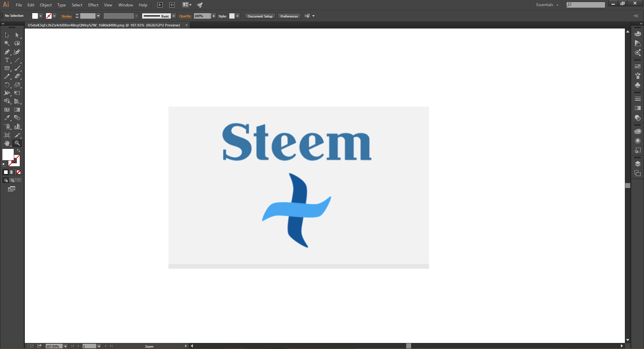The width and height of the screenshot is (644, 349).
Task: Choose the Artboard tool
Action: (x=7, y=135)
